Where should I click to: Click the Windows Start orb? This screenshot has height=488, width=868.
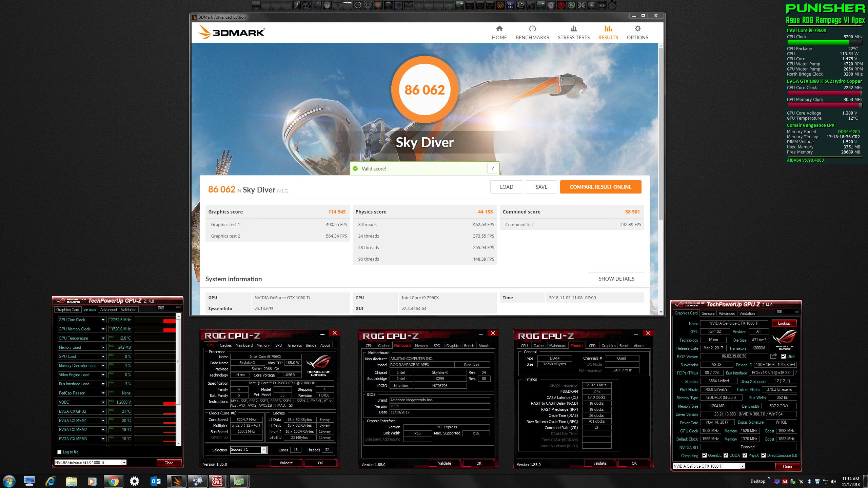pyautogui.click(x=9, y=481)
